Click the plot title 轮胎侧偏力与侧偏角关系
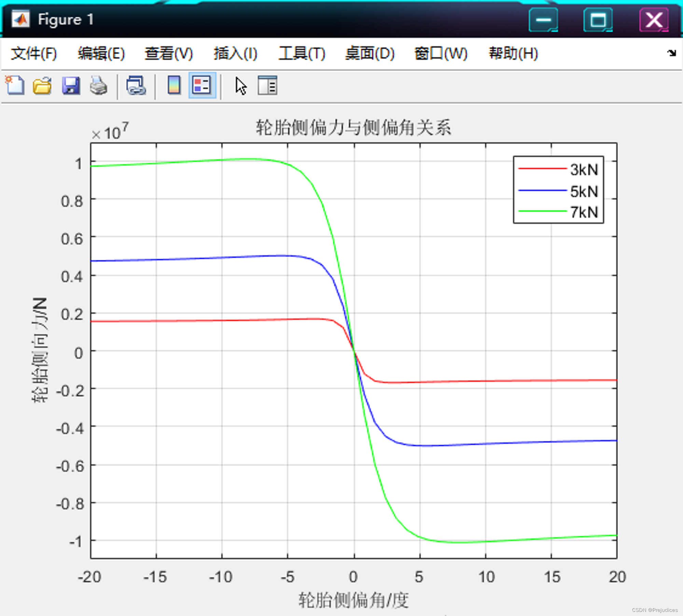 tap(353, 128)
